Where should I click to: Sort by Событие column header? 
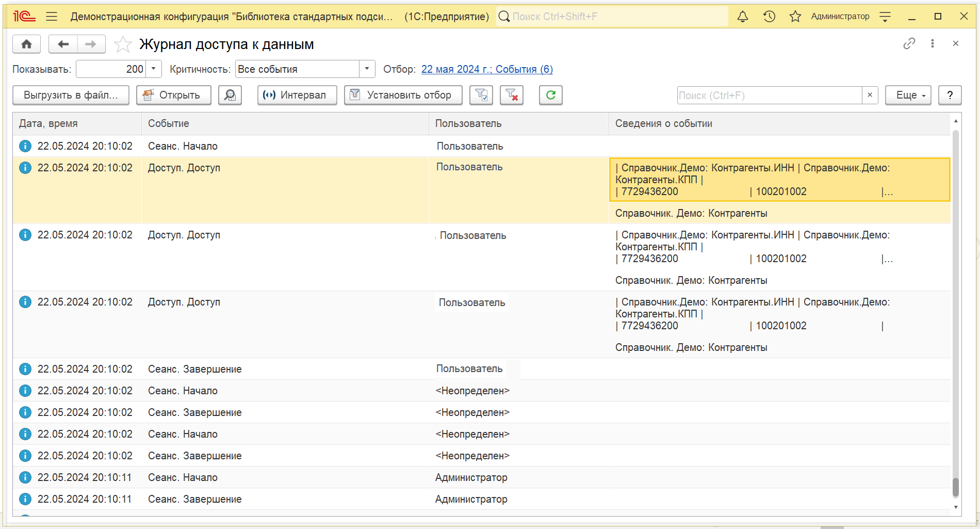click(285, 123)
